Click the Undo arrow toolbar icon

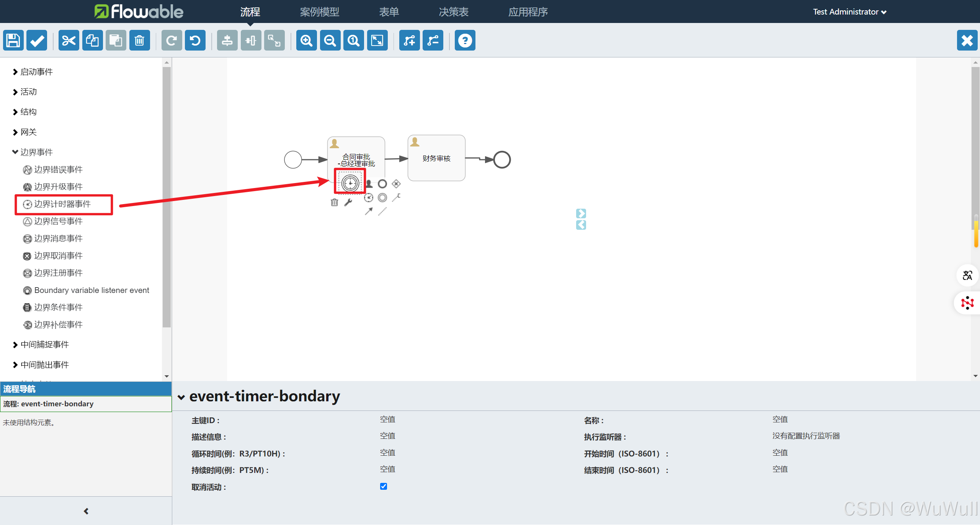[195, 40]
